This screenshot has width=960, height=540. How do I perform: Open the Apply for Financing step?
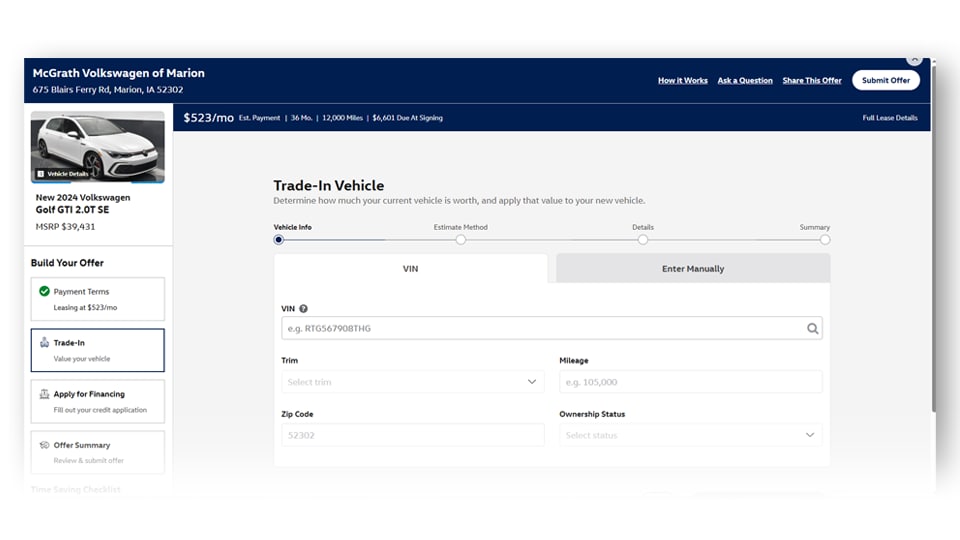click(x=98, y=402)
